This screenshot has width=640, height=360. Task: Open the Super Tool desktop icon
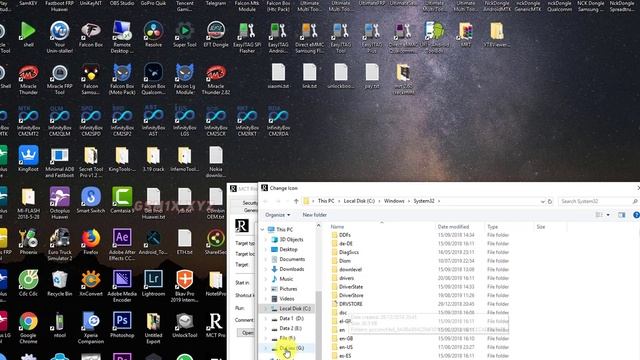(x=184, y=34)
